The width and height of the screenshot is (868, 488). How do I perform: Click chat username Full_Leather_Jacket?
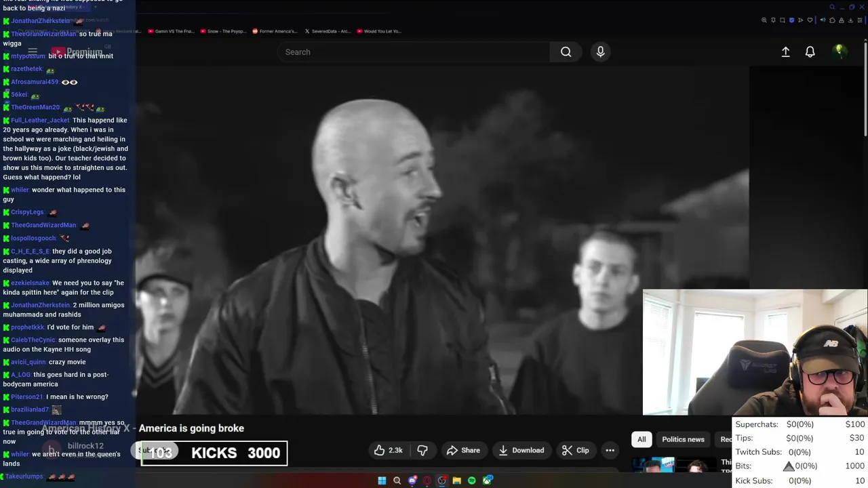[40, 120]
